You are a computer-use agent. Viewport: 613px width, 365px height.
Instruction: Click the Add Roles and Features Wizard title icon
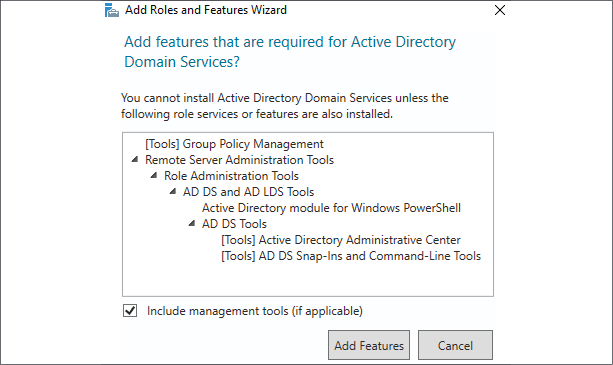112,10
